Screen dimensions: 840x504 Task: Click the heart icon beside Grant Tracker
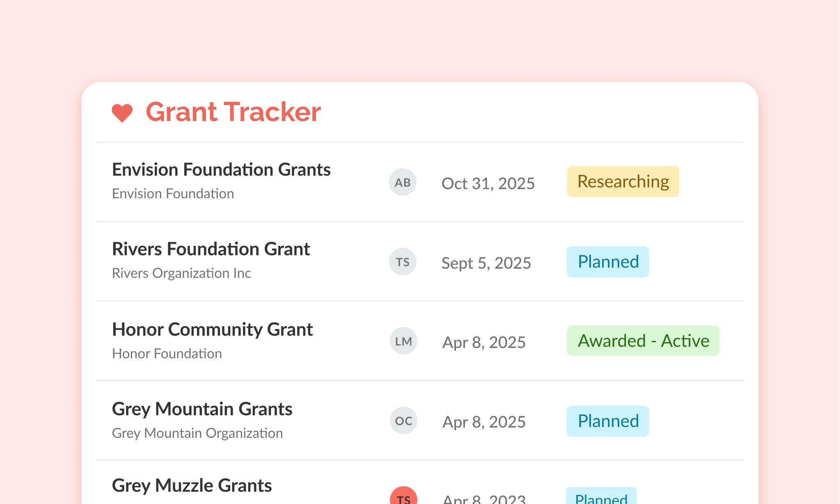122,112
